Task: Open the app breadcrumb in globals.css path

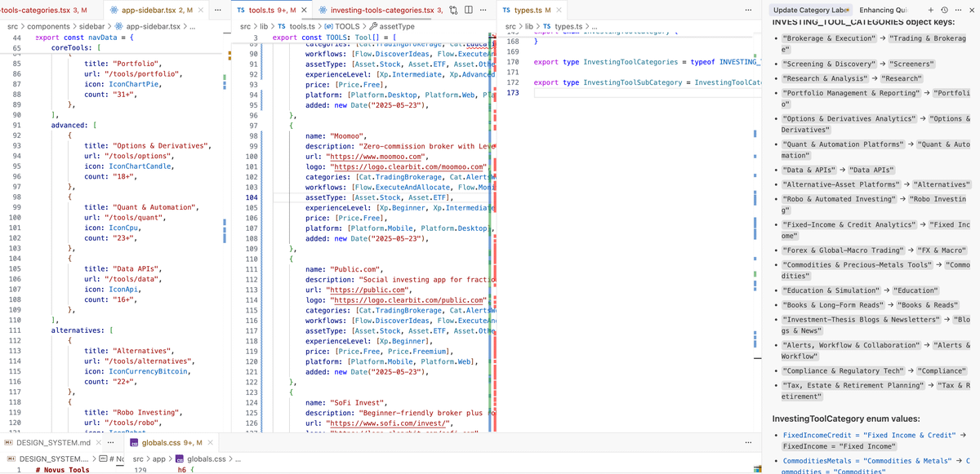Action: pyautogui.click(x=160, y=459)
